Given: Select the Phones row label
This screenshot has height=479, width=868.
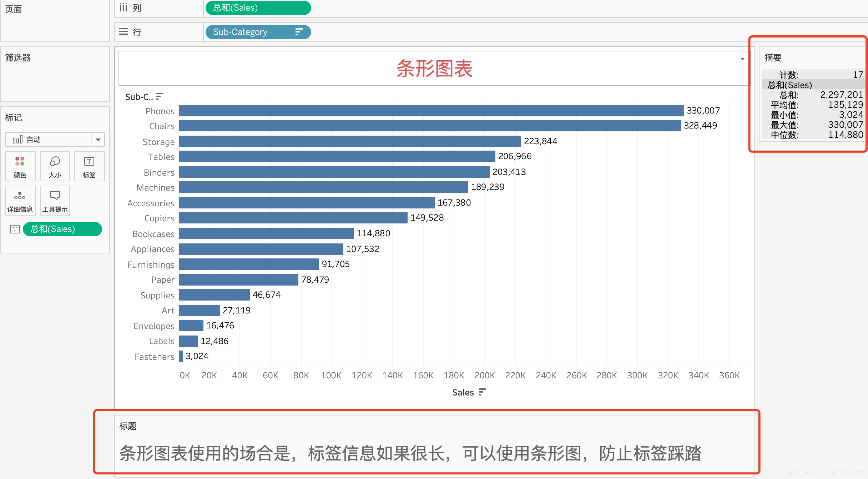Looking at the screenshot, I should 160,111.
